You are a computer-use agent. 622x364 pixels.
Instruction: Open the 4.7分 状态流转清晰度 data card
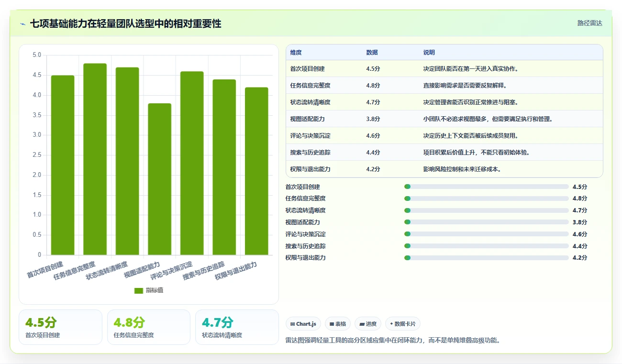coord(237,327)
